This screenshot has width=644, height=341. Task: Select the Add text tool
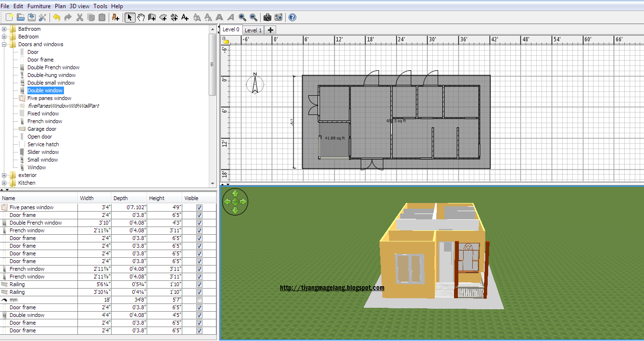[185, 17]
